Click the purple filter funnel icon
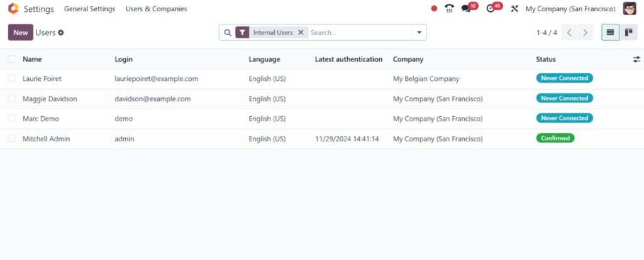The height and width of the screenshot is (260, 644). (x=242, y=33)
